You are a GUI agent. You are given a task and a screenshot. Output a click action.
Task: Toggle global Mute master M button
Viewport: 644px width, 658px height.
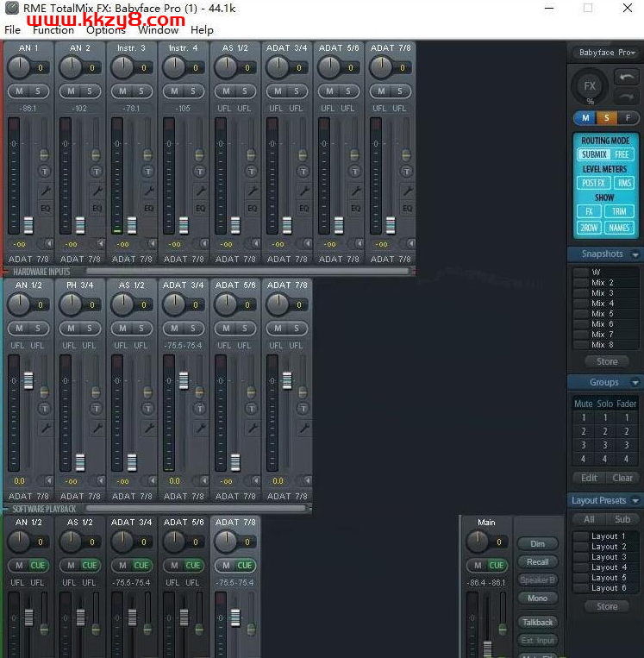click(x=585, y=118)
